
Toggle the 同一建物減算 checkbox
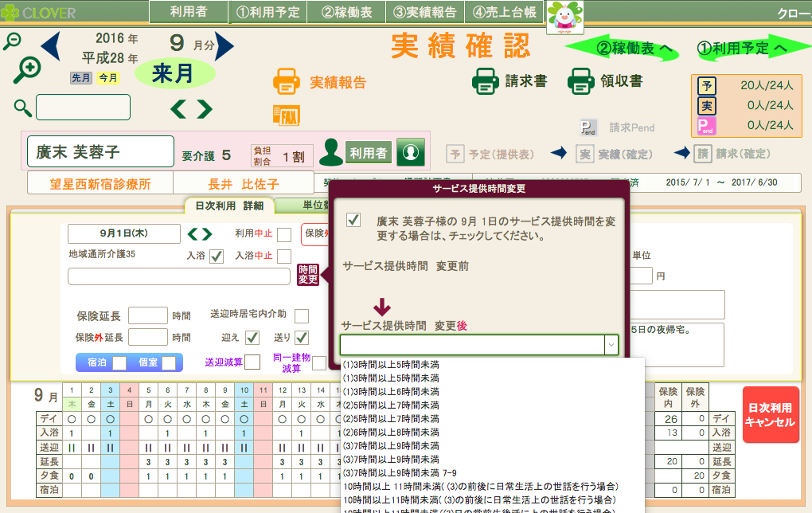(x=319, y=362)
